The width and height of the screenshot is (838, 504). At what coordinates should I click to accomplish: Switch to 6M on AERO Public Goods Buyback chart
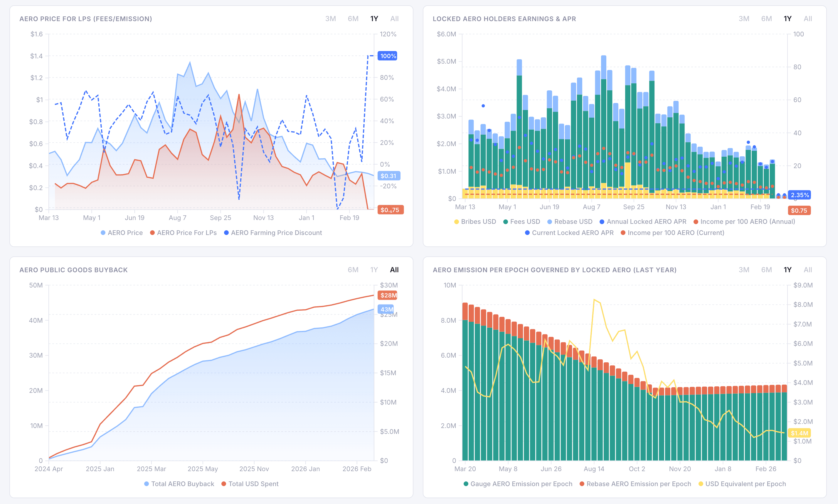[x=354, y=270]
